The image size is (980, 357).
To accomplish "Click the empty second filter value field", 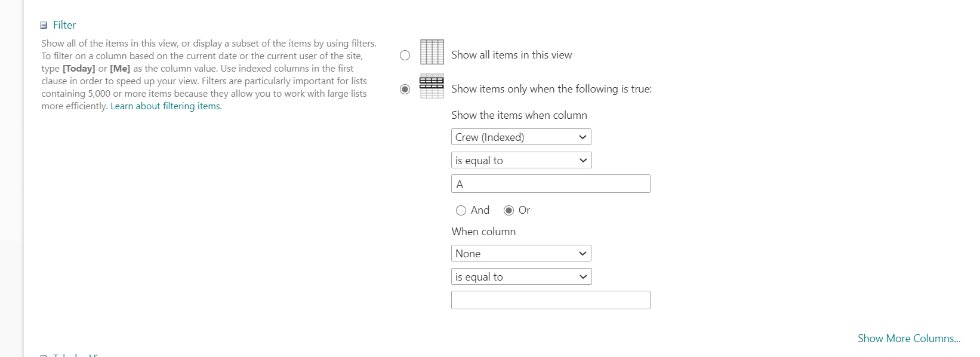I will [550, 300].
